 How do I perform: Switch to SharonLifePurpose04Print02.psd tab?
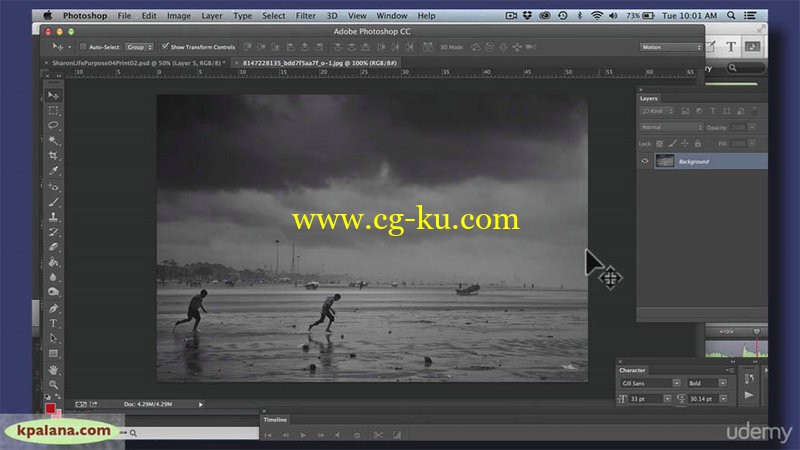[136, 63]
